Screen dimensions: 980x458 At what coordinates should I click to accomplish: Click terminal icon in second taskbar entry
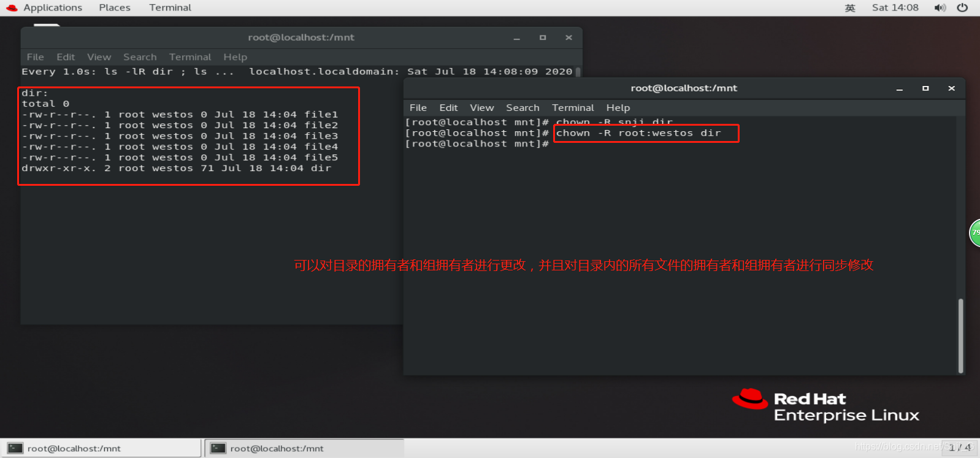pos(218,448)
